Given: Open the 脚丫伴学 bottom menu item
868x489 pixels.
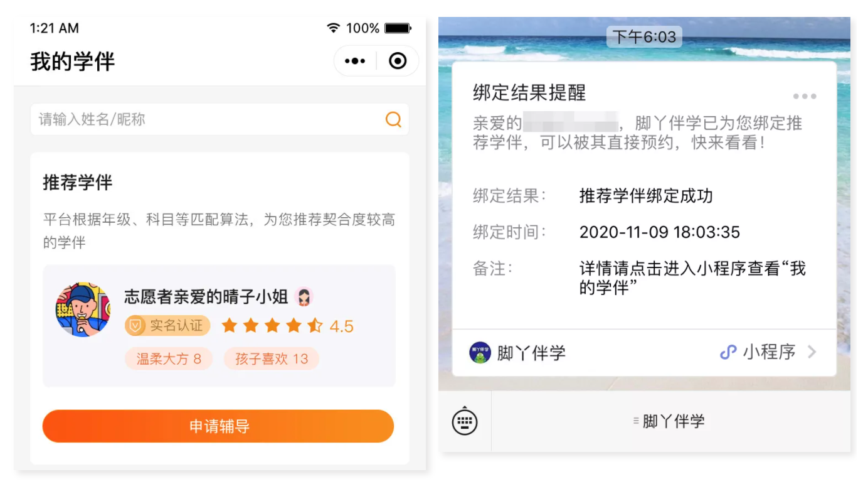Looking at the screenshot, I should 670,421.
